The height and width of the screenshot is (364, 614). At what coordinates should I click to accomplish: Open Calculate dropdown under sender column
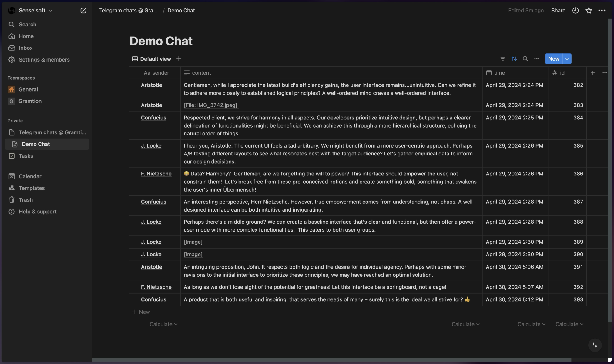(x=163, y=324)
